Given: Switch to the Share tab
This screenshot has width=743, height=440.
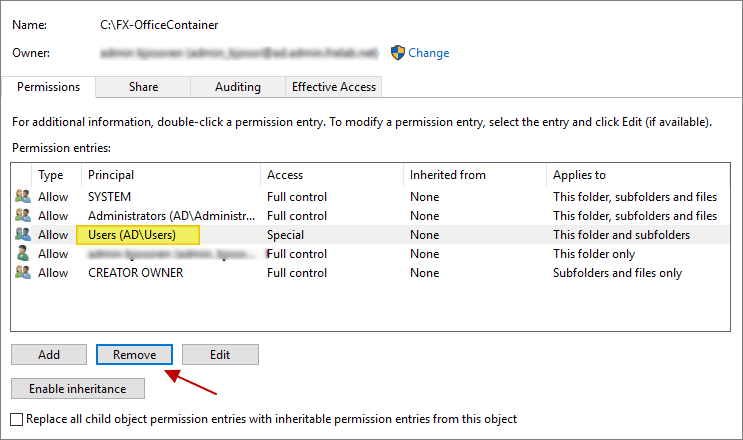Looking at the screenshot, I should coord(143,87).
